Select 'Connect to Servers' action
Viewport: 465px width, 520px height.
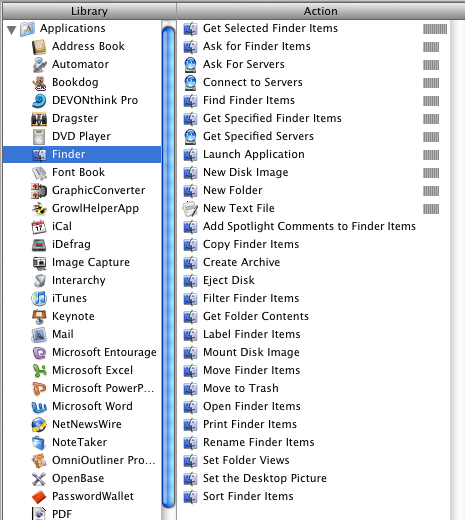(x=253, y=82)
